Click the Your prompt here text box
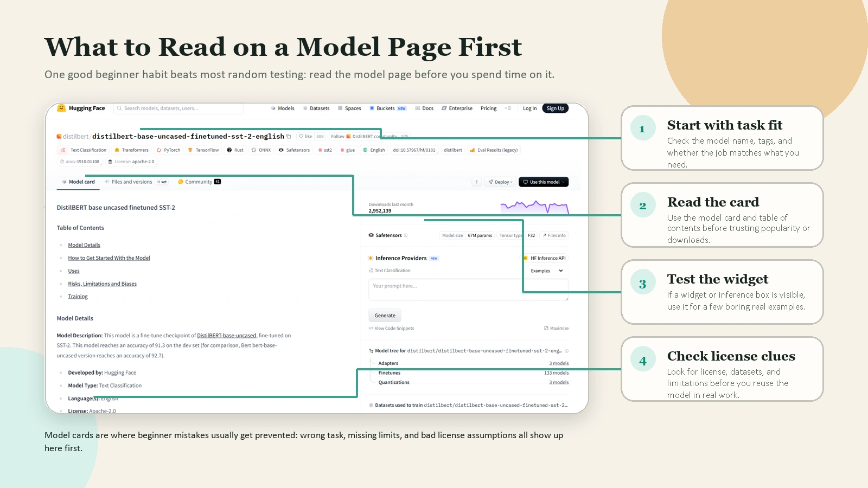The image size is (868, 488). 469,290
